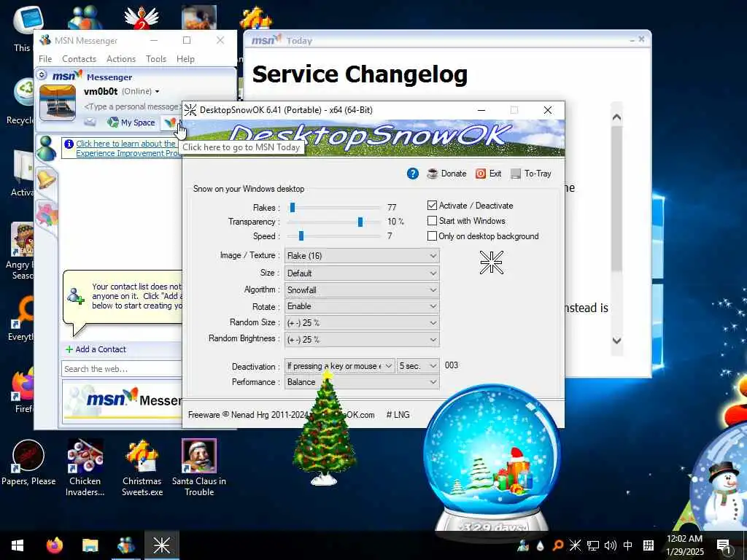Viewport: 747px width, 560px height.
Task: Open Help menu in MSN Messenger
Action: click(185, 59)
